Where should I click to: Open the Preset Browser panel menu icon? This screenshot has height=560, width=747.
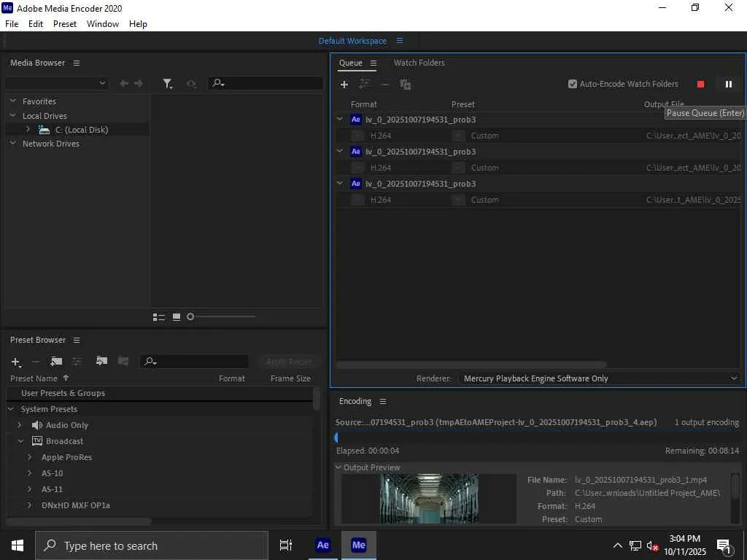coord(76,340)
